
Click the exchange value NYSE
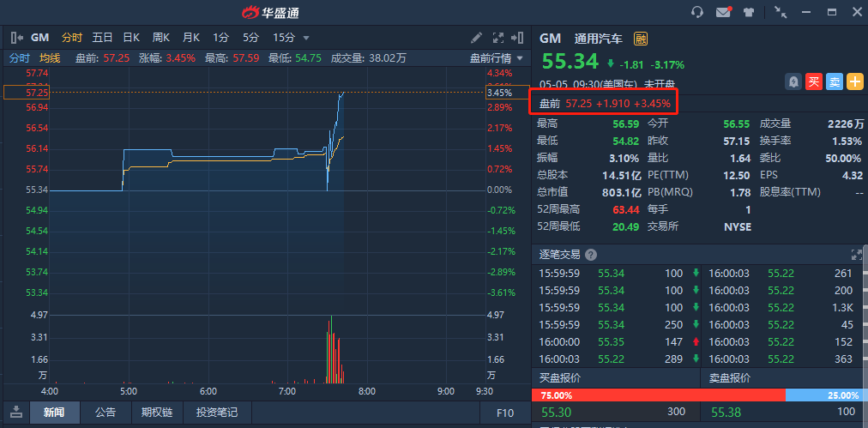pyautogui.click(x=738, y=226)
